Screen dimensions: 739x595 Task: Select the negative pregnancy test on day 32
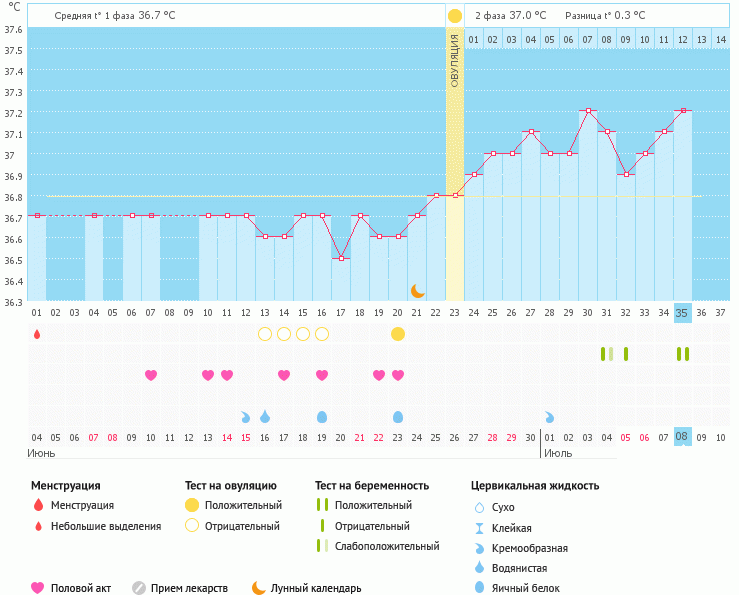[x=626, y=354]
